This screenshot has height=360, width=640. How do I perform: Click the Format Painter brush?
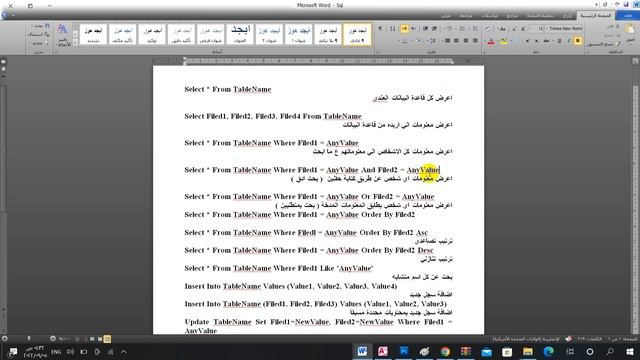click(x=618, y=44)
